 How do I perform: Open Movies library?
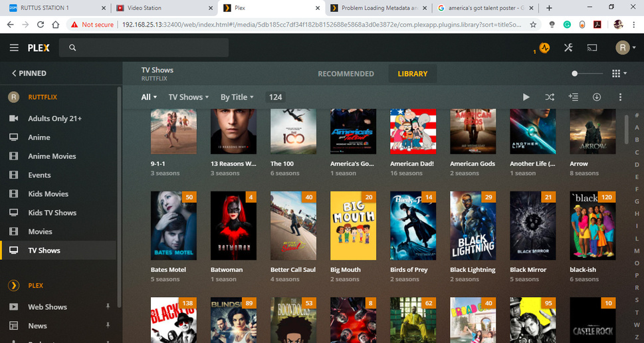pos(40,232)
